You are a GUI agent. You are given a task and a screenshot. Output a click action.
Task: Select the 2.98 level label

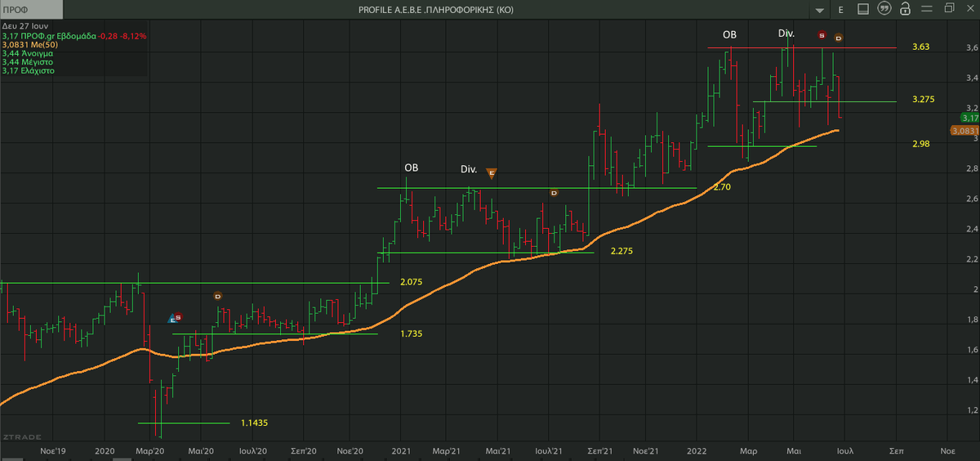click(x=921, y=144)
